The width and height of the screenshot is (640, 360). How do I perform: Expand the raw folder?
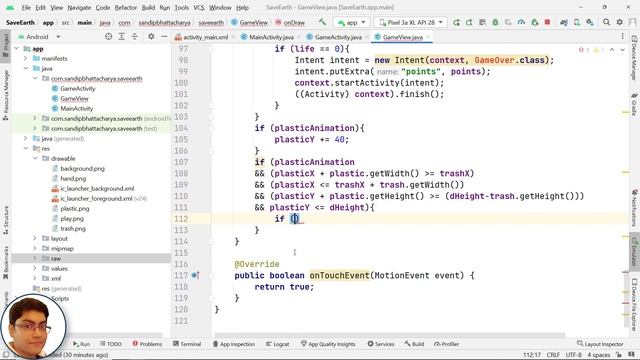[x=35, y=258]
